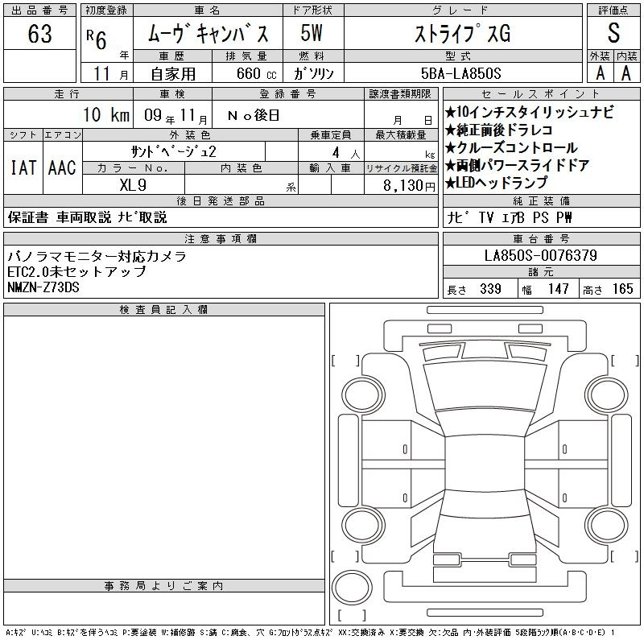Select the "検査員記入欄" header

[164, 310]
